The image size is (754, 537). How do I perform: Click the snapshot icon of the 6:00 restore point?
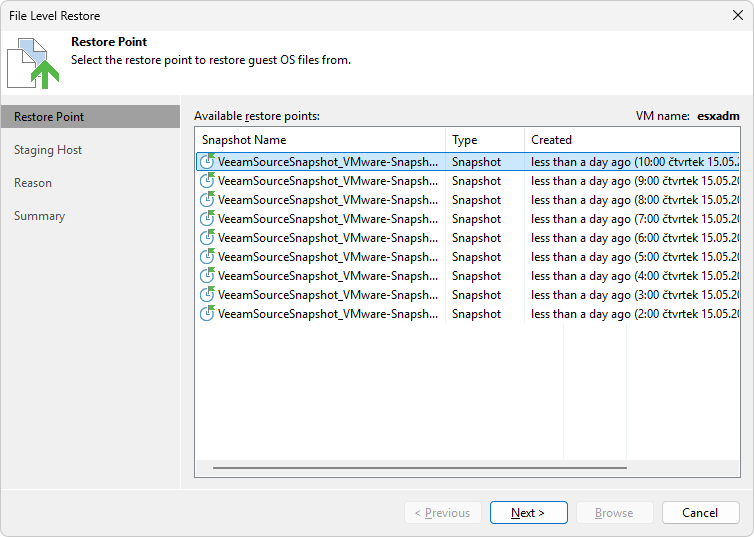207,237
